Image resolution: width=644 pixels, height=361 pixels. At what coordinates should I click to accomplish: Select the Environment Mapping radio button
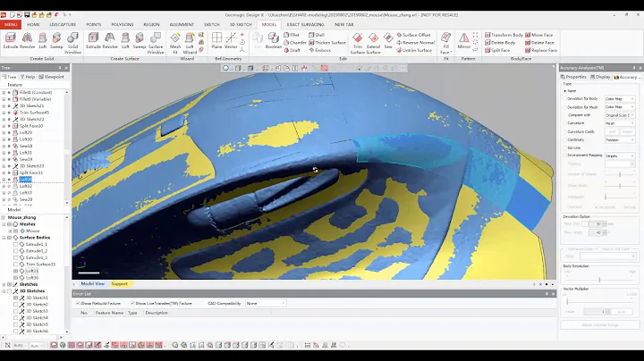(565, 155)
